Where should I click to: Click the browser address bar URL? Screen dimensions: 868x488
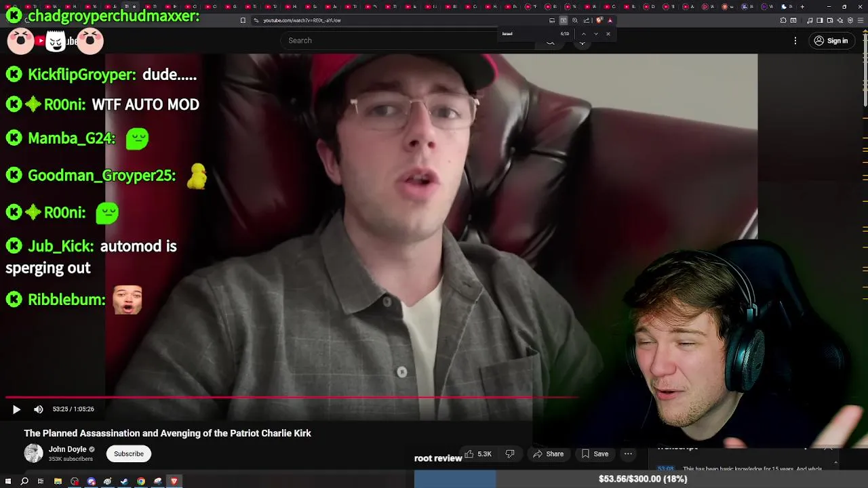point(302,20)
